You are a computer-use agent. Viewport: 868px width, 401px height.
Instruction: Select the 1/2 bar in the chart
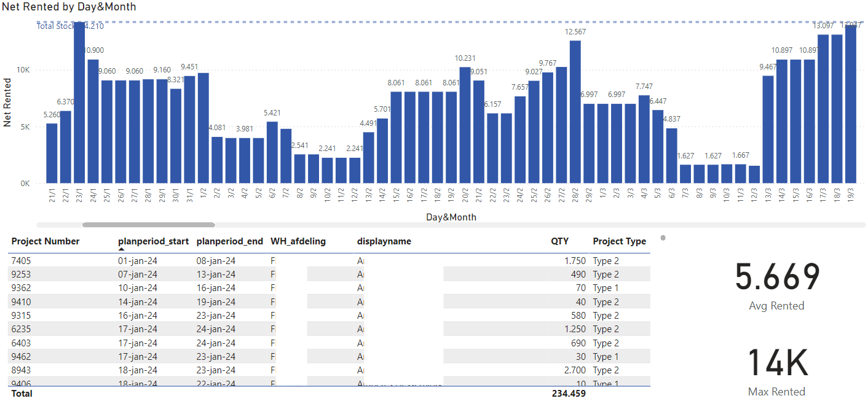[x=203, y=128]
